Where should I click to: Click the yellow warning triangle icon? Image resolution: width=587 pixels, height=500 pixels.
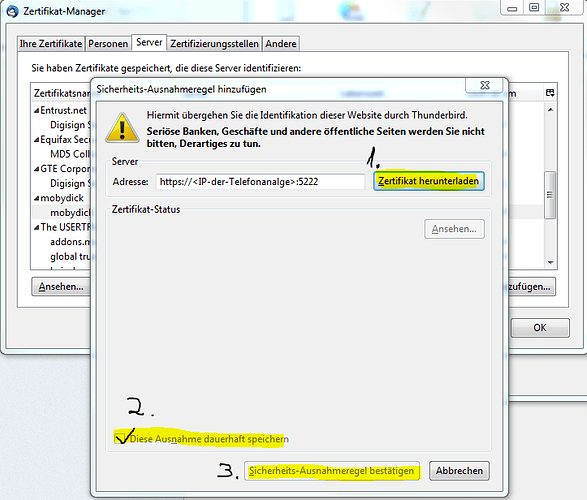122,128
